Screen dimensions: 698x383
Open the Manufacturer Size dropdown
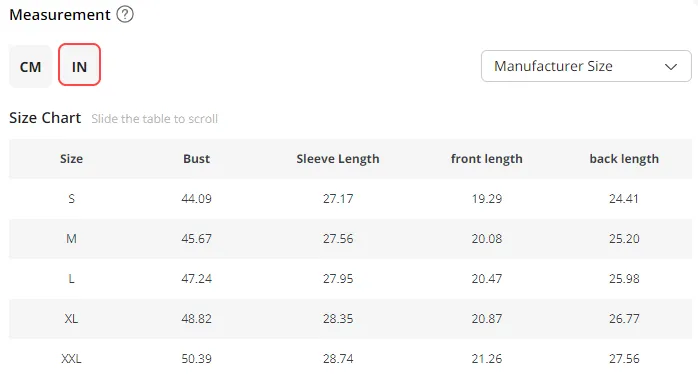pyautogui.click(x=586, y=66)
